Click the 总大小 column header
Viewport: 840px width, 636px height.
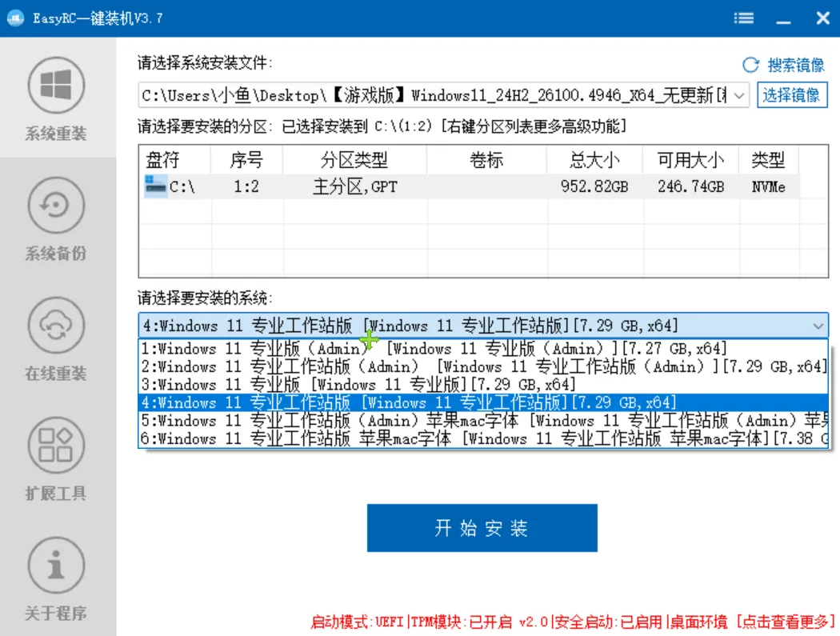pos(594,160)
